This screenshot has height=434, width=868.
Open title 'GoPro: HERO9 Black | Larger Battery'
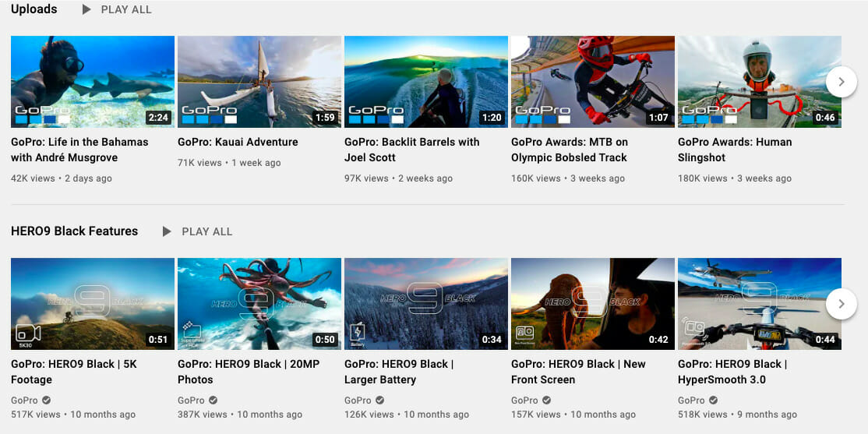click(x=399, y=372)
